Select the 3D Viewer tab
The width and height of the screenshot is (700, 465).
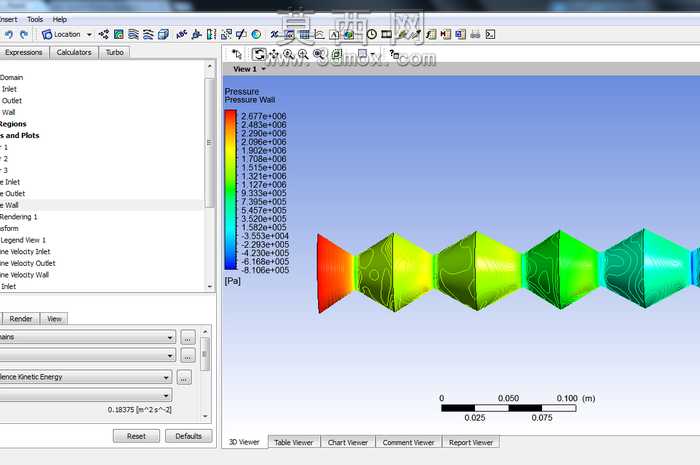point(244,442)
